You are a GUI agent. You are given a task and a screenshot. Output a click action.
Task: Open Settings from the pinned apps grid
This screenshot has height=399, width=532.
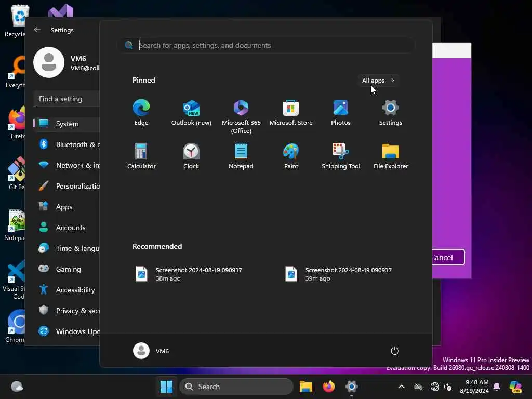(x=391, y=113)
